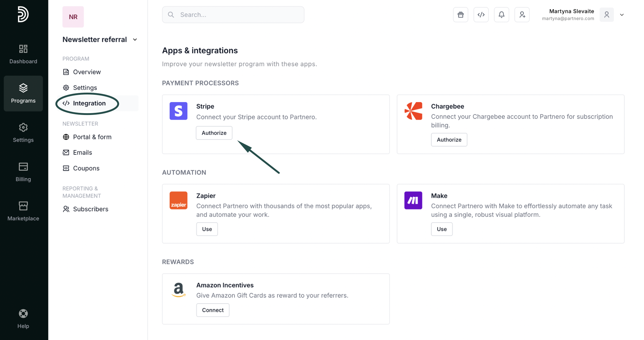
Task: Click the gift box icon in header
Action: [460, 15]
